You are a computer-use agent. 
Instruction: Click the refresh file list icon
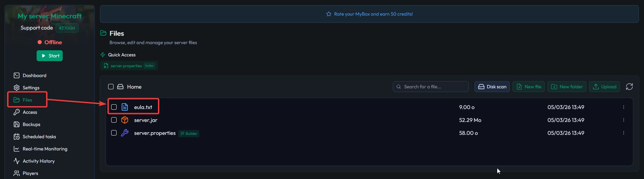pos(629,87)
